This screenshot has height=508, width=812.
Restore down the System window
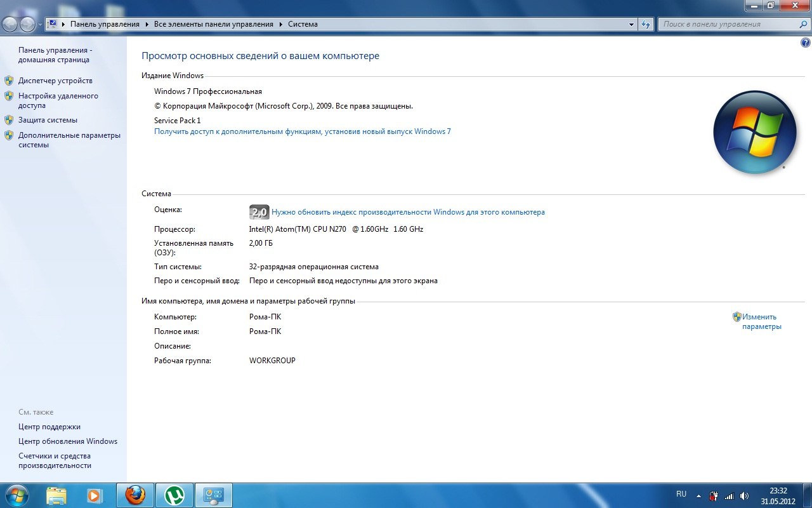[x=771, y=5]
